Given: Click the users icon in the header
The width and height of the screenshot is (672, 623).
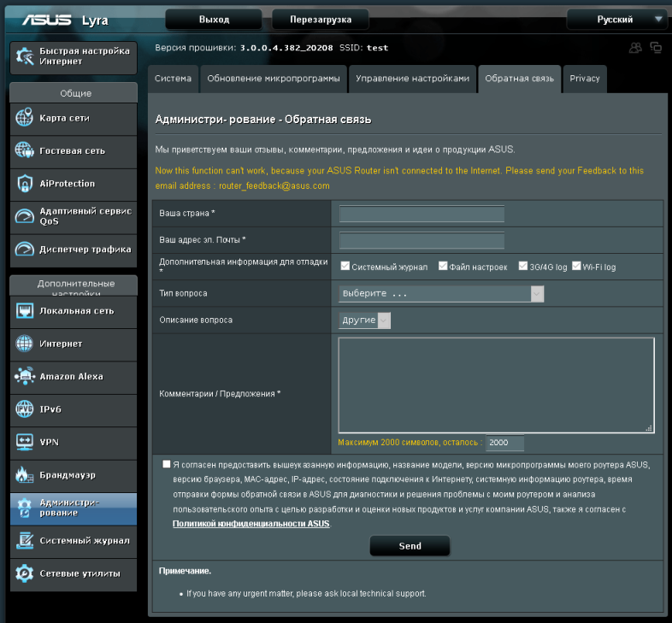Looking at the screenshot, I should [635, 48].
